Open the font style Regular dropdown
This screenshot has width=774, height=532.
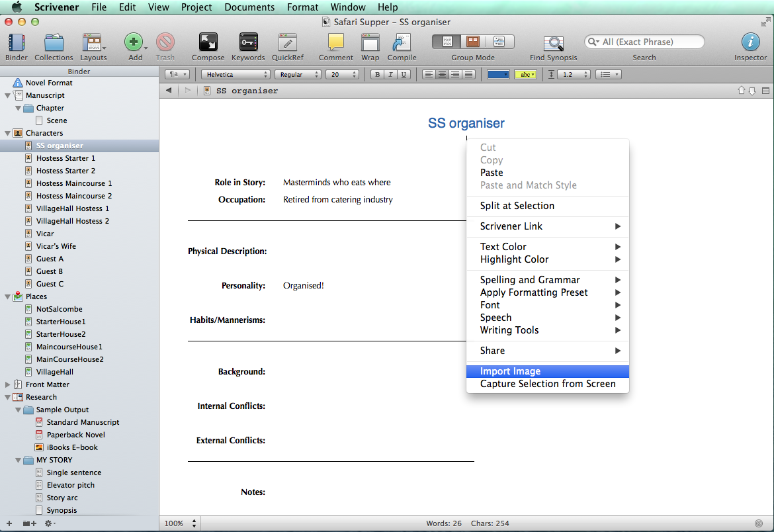coord(298,75)
